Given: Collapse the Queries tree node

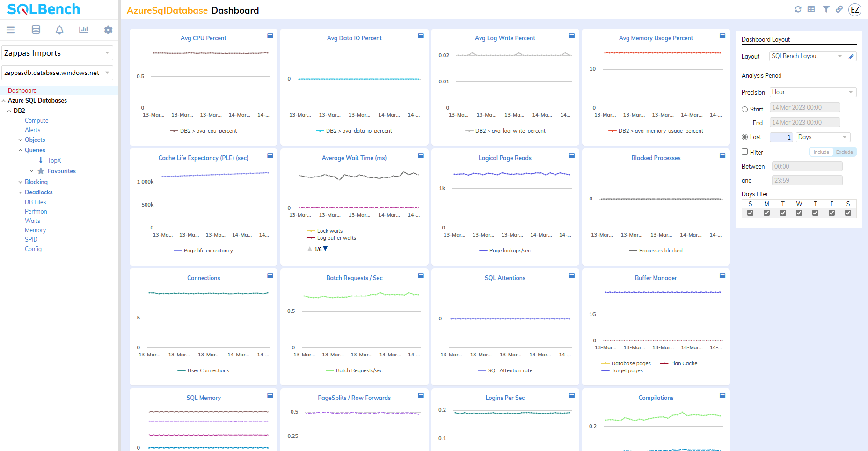Looking at the screenshot, I should (x=20, y=150).
